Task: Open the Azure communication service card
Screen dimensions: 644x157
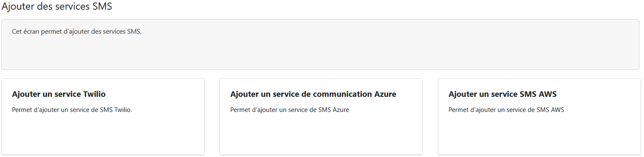Action: click(321, 117)
